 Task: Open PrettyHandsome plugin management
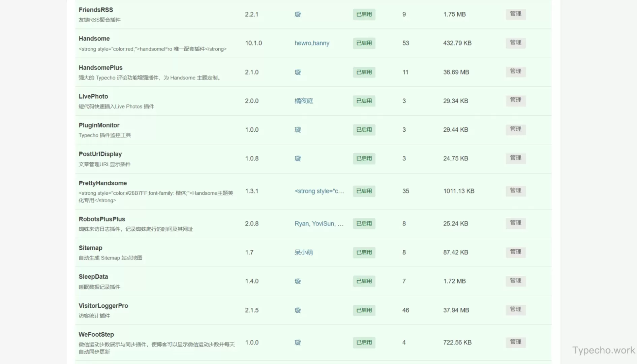pos(515,191)
